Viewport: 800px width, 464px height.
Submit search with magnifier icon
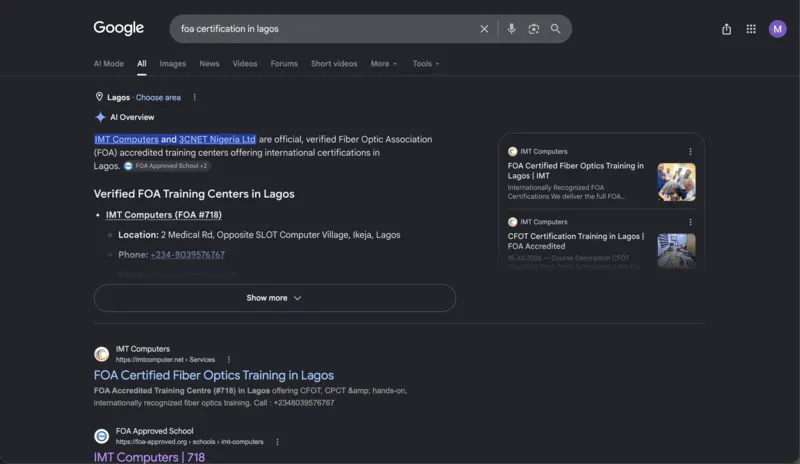click(x=556, y=29)
